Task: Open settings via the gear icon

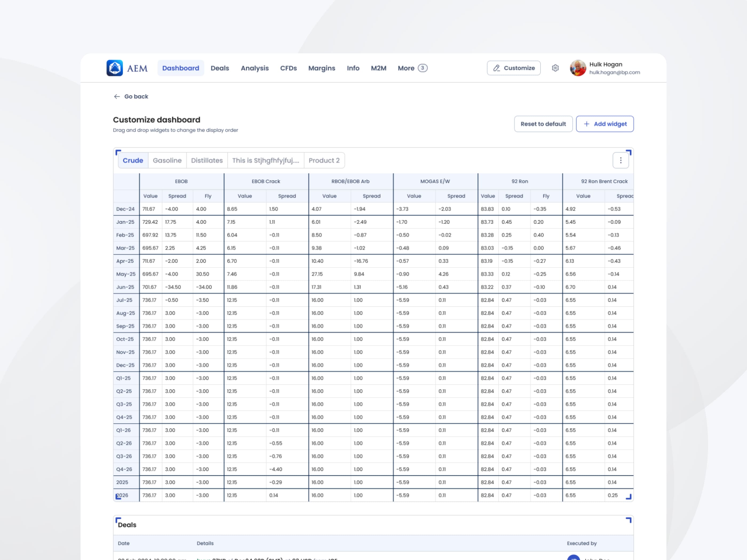Action: 555,68
